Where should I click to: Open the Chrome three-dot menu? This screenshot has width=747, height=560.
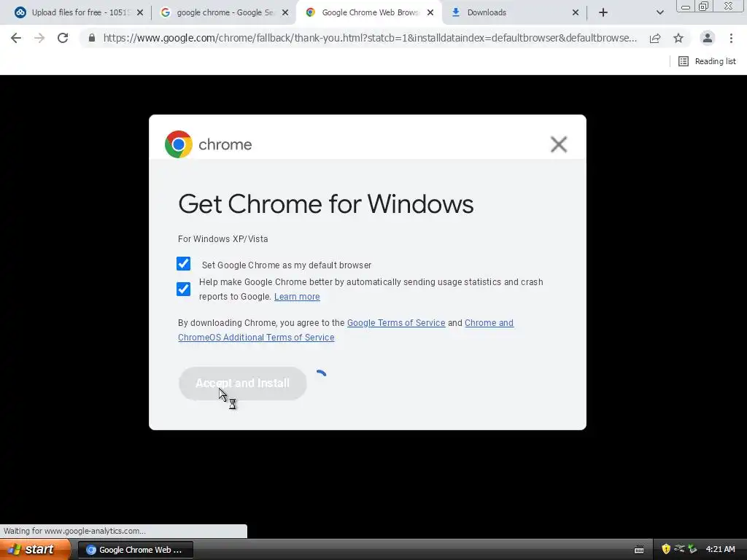731,38
